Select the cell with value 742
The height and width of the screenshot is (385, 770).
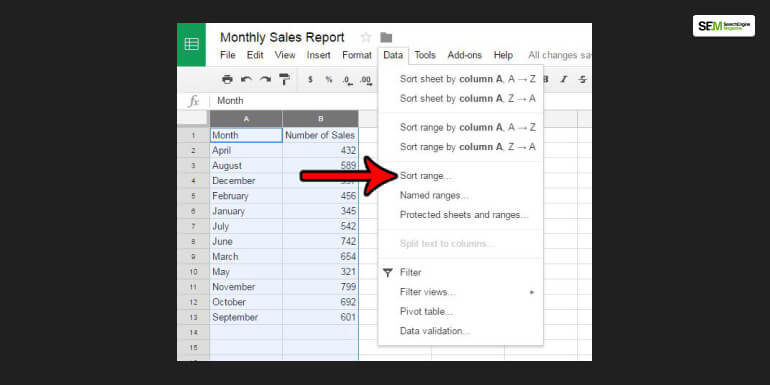(321, 242)
